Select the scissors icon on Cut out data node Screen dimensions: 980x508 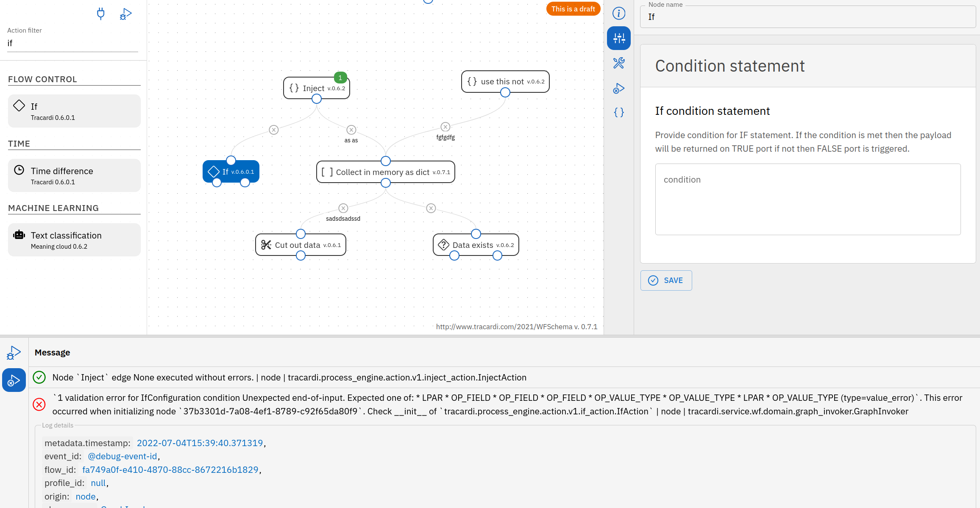[266, 245]
